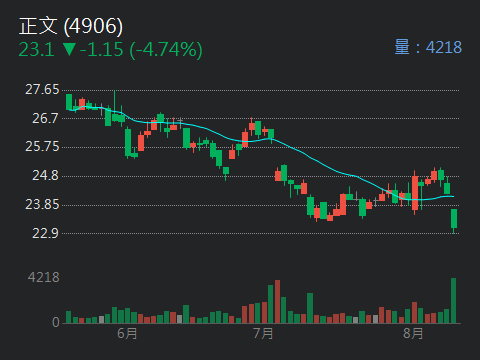The width and height of the screenshot is (480, 360).
Task: Click the current price 23.1
Action: (36, 50)
